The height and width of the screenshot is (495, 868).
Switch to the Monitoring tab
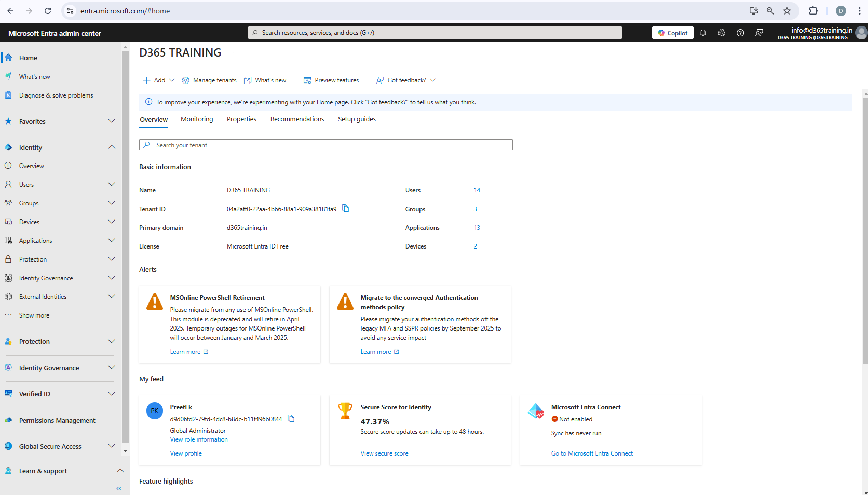(x=197, y=119)
